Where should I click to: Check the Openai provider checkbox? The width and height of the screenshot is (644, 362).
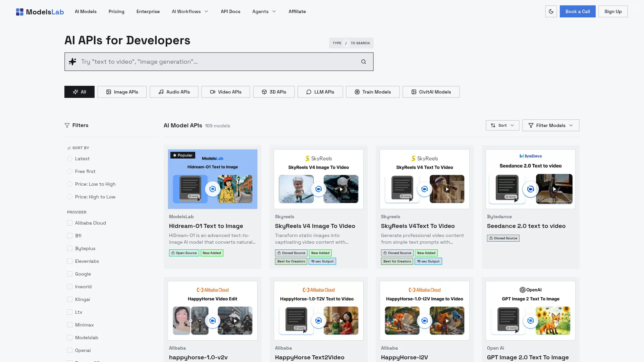(x=70, y=350)
